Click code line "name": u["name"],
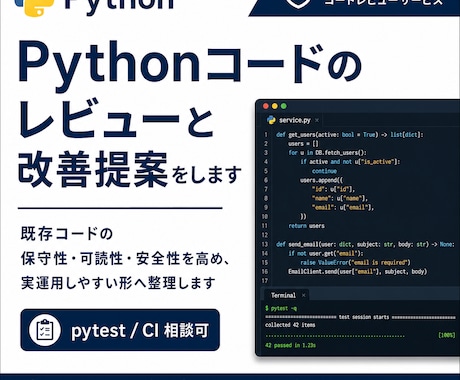Viewport: 460px width, 380px height. 340,198
